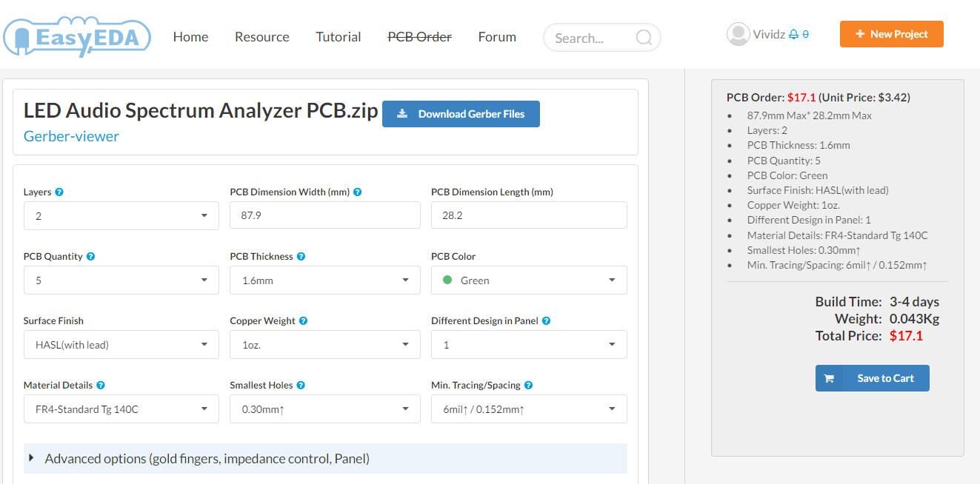
Task: Click Smallest Holes help icon
Action: 301,385
